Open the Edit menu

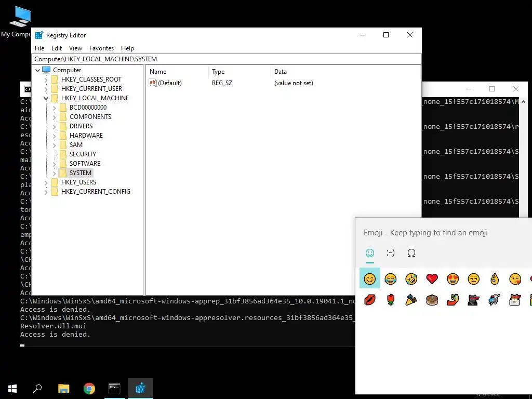pyautogui.click(x=56, y=48)
